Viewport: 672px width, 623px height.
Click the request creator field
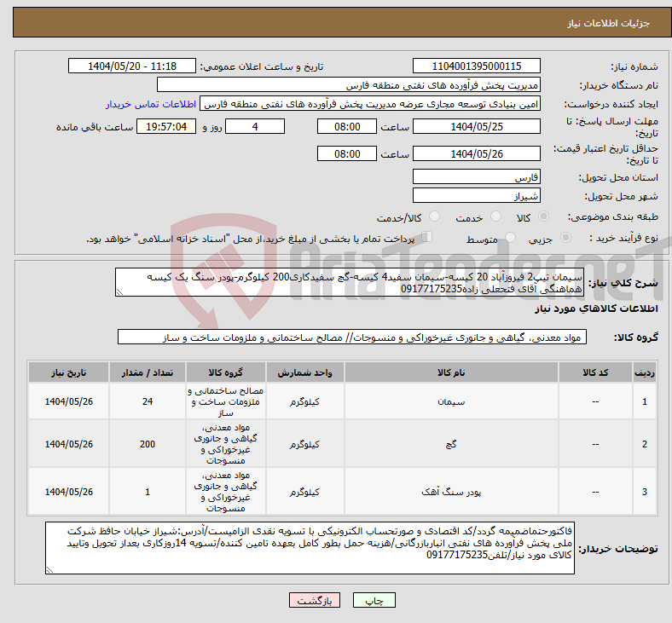[x=370, y=104]
